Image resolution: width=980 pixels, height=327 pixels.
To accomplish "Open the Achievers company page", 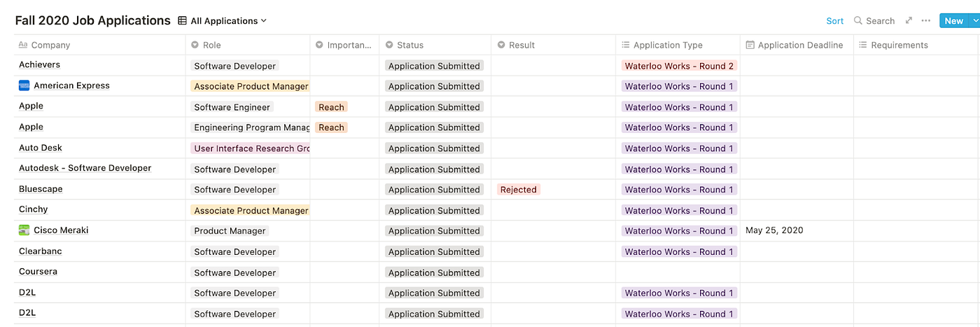I will [x=39, y=64].
